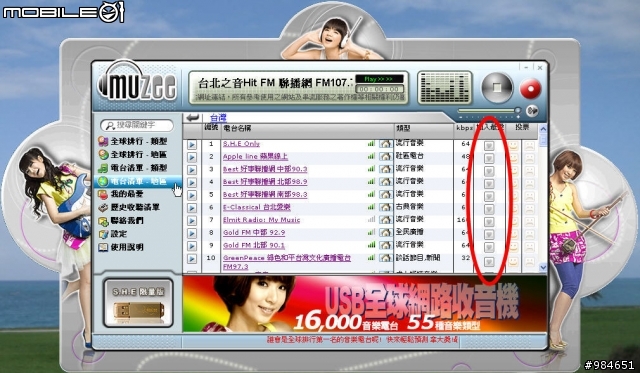Open homepage icon for S.H.E Only

point(385,144)
